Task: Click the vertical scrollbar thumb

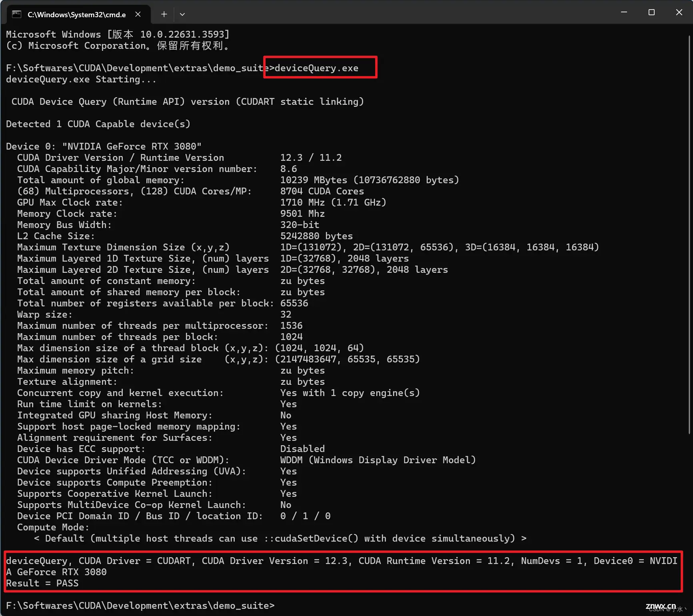Action: click(x=689, y=234)
